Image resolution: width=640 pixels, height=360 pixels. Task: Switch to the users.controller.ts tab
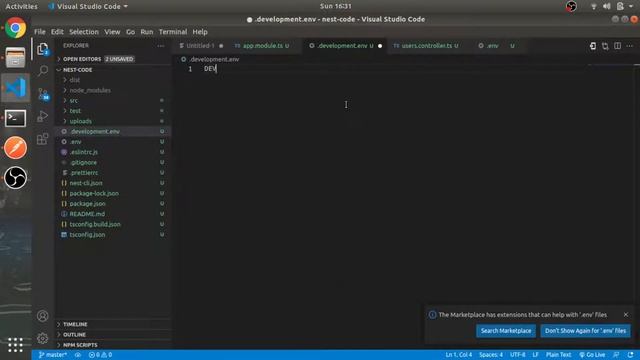point(427,46)
